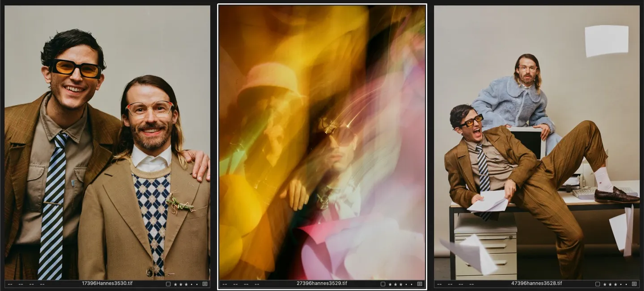This screenshot has width=644, height=291.
Task: Click the filename 17396Hannes3530.tif
Action: (107, 283)
